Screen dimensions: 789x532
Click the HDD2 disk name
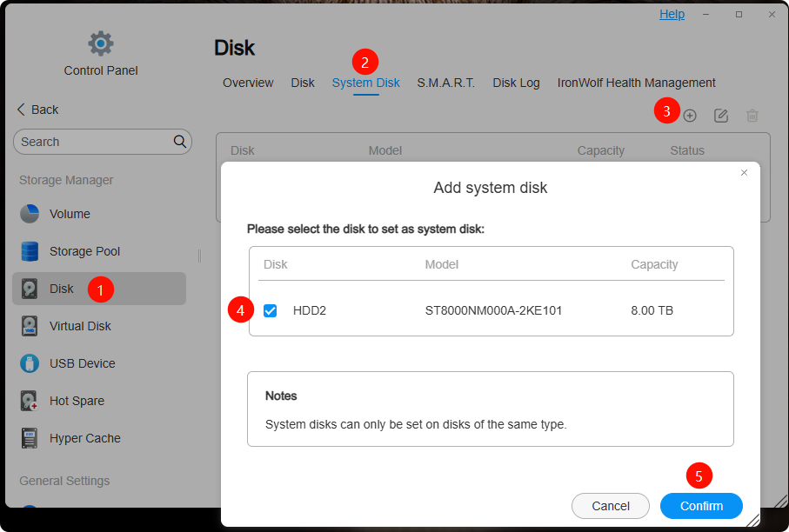point(310,310)
